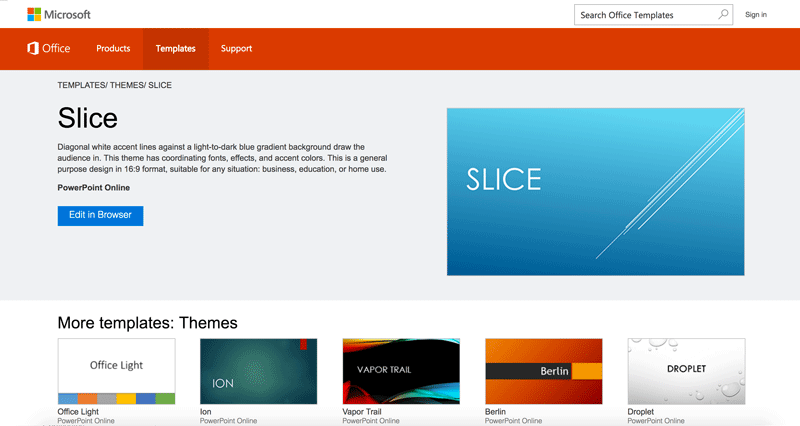
Task: Open the Ion template thumbnail
Action: [258, 371]
